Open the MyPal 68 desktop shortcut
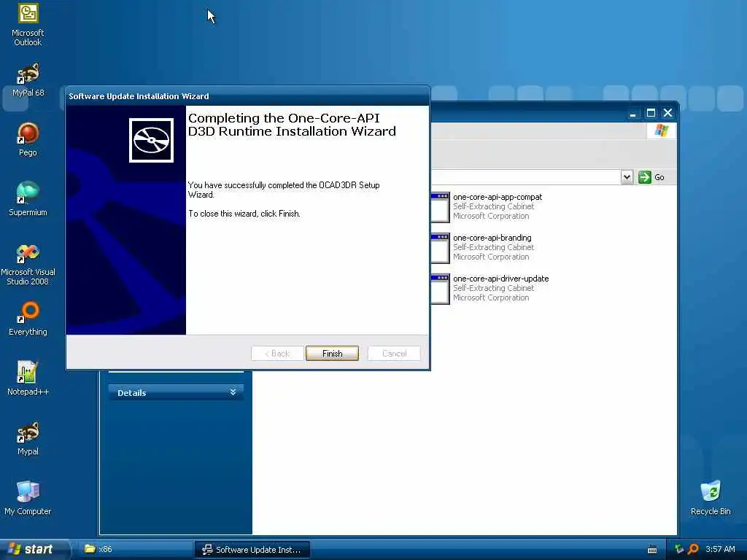This screenshot has width=747, height=560. (x=28, y=79)
